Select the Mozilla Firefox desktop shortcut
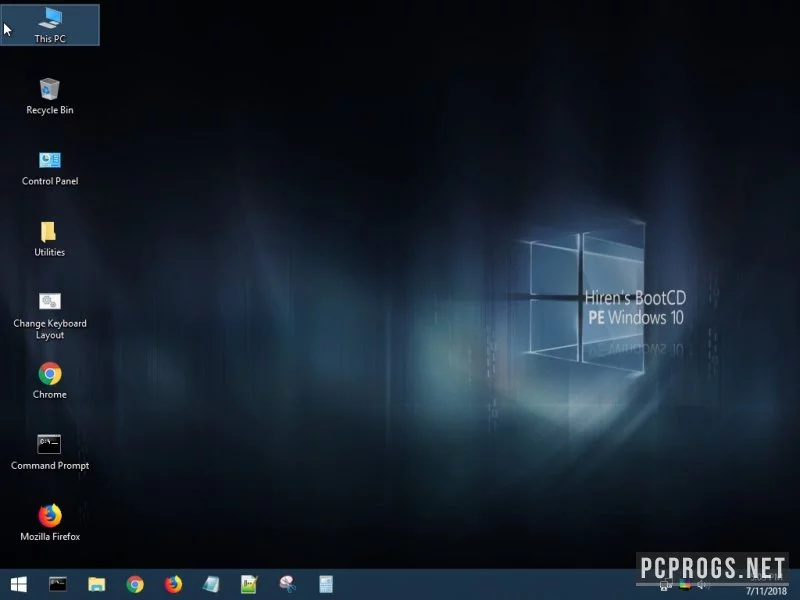 (x=49, y=523)
